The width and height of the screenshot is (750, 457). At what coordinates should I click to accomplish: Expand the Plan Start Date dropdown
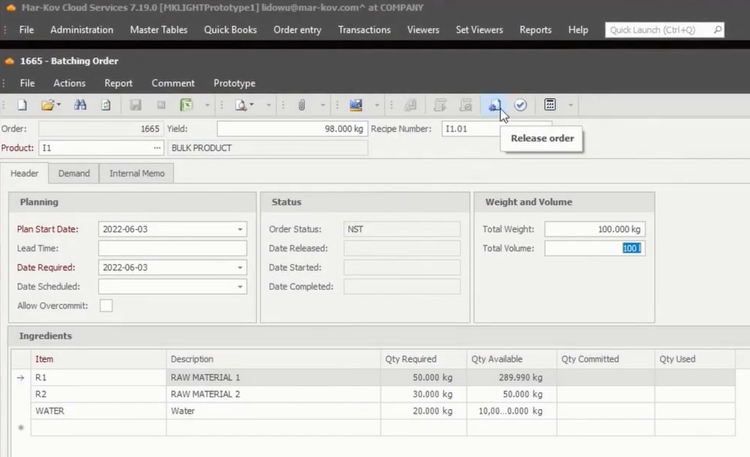[x=240, y=229]
